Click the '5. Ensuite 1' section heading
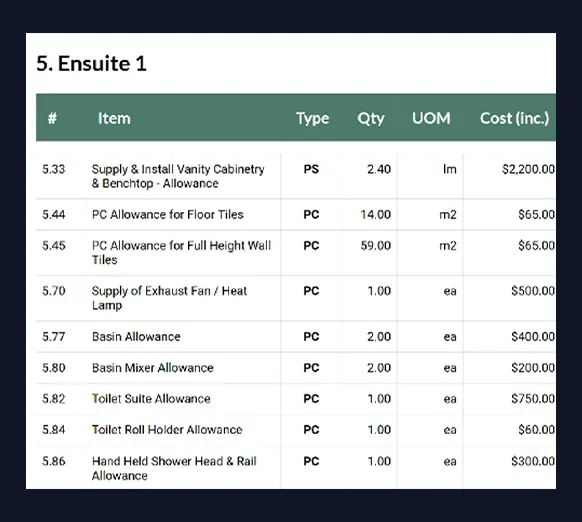Viewport: 582px width, 522px height. 91,63
